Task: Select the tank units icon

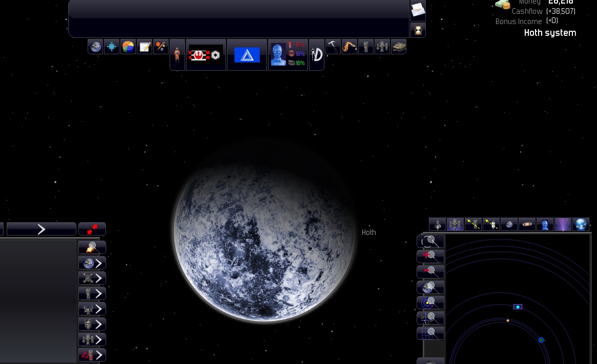Action: pyautogui.click(x=399, y=47)
